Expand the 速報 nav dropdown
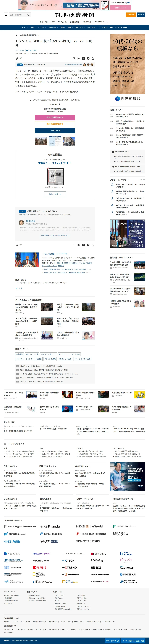Image resolution: width=149 pixels, height=644 pixels. 33,28
